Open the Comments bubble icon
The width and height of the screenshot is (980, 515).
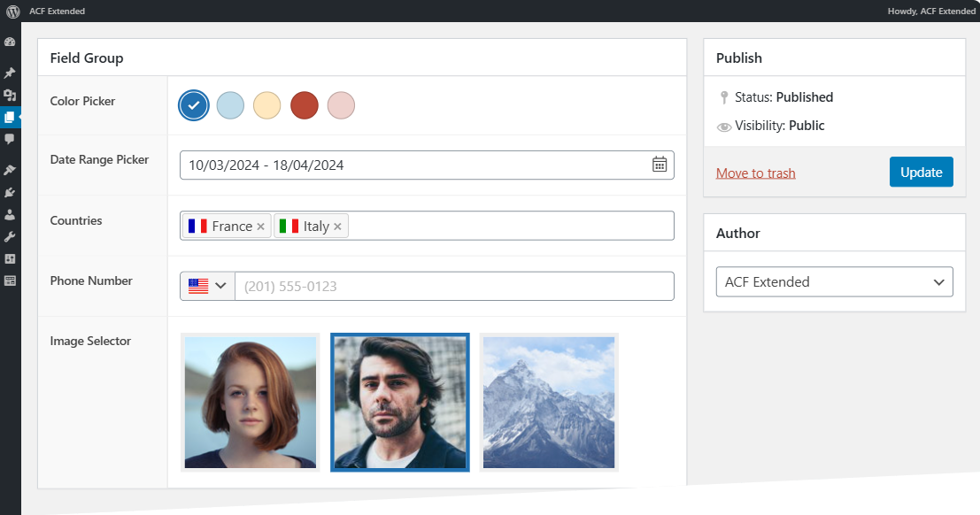[x=10, y=139]
